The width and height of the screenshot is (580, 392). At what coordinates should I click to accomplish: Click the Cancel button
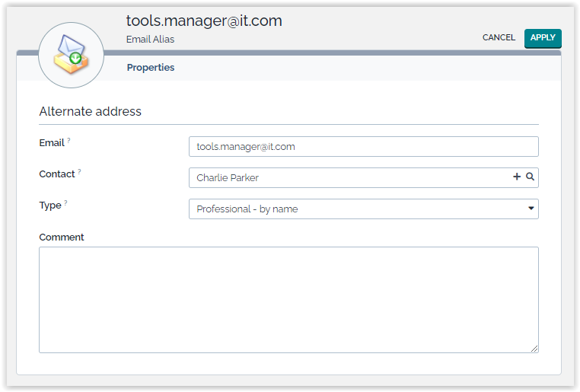(x=499, y=38)
